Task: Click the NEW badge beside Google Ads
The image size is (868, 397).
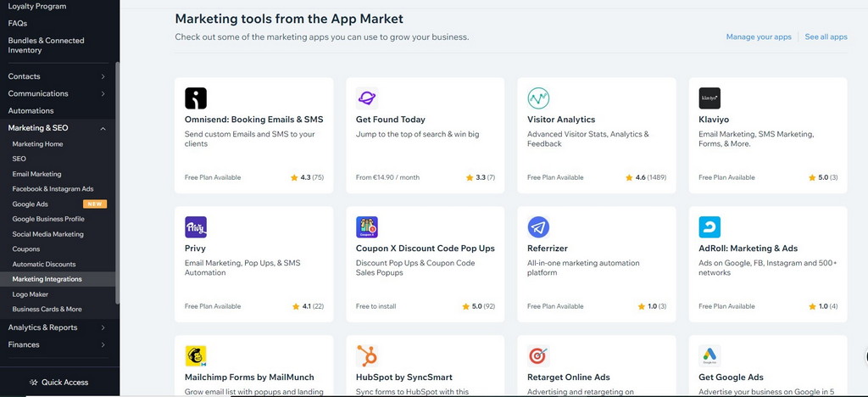Action: click(x=95, y=204)
